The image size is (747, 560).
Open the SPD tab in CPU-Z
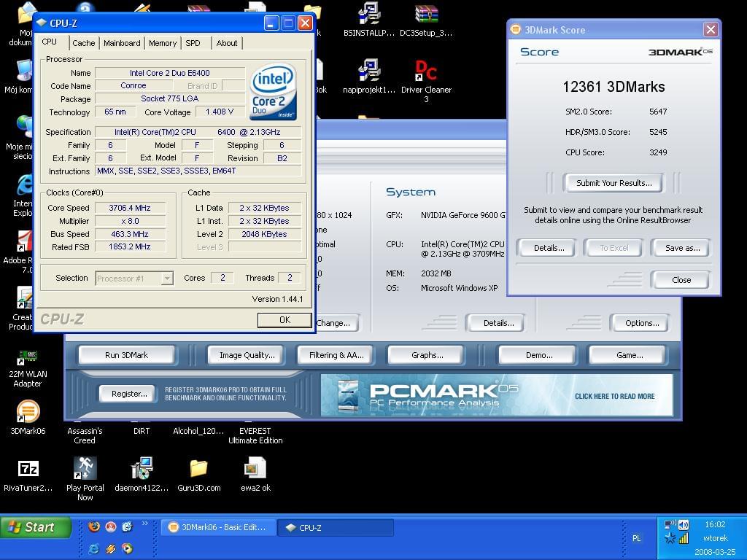click(193, 43)
